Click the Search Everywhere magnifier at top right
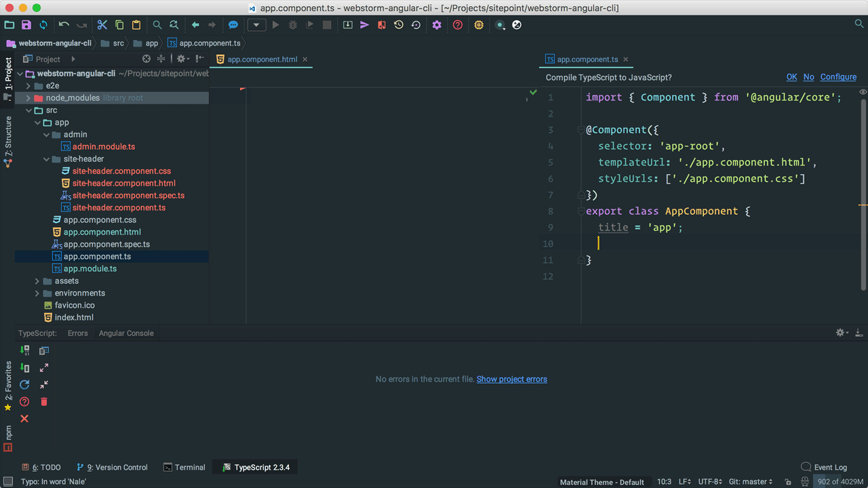Viewport: 868px width, 488px height. coord(859,24)
